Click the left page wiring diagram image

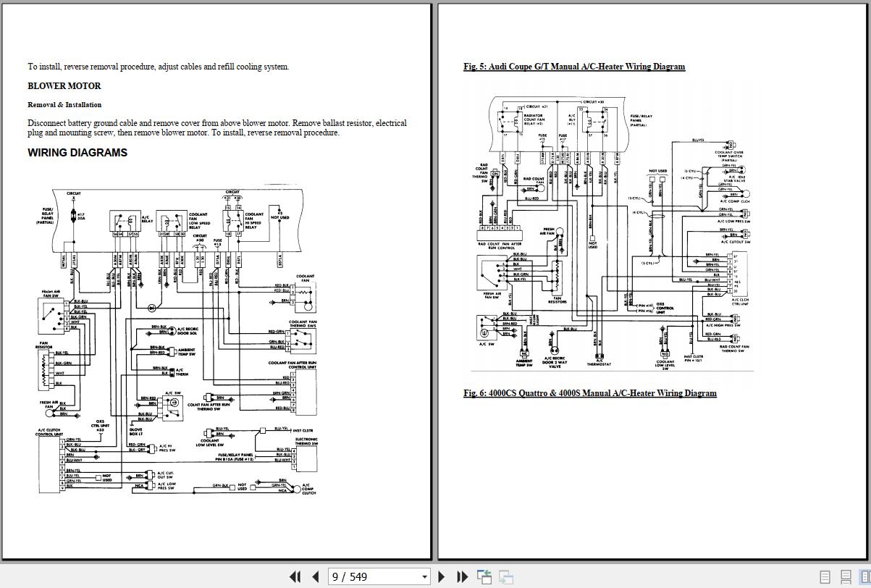click(177, 340)
